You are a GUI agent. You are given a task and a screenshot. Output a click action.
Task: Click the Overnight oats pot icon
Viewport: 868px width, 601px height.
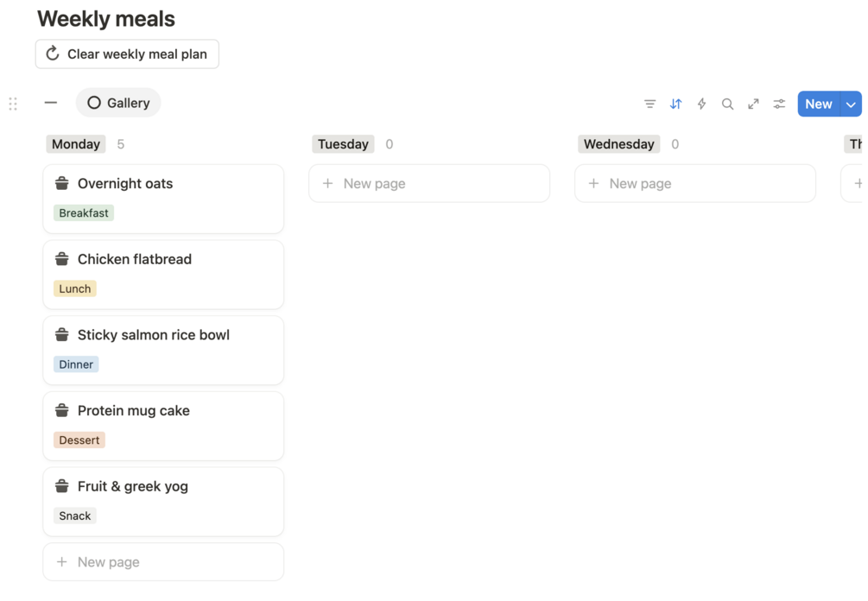tap(62, 183)
